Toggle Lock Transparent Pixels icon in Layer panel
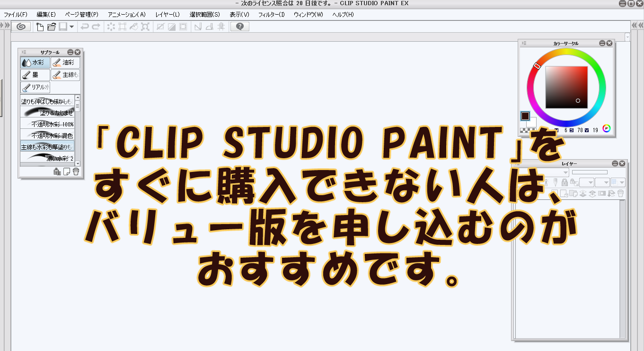Screen dimensions: 644x351 pyautogui.click(x=574, y=182)
